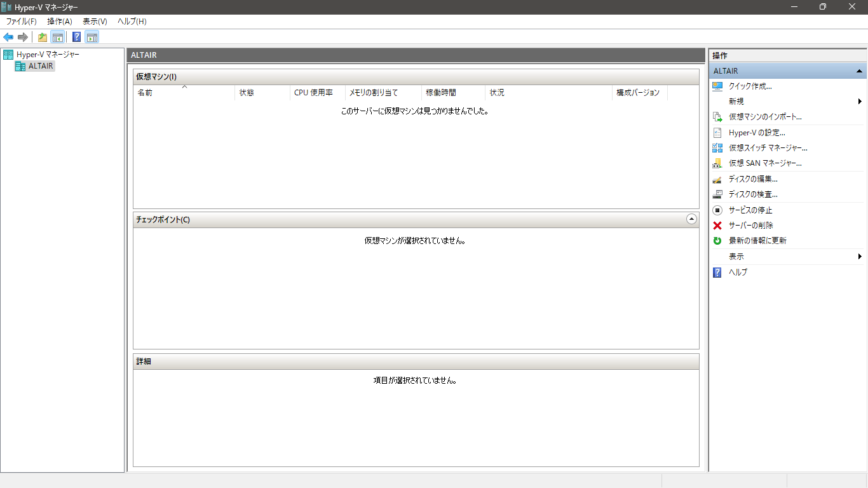The height and width of the screenshot is (488, 868).
Task: Collapse the ALTAIR actions section arrow
Action: 859,71
